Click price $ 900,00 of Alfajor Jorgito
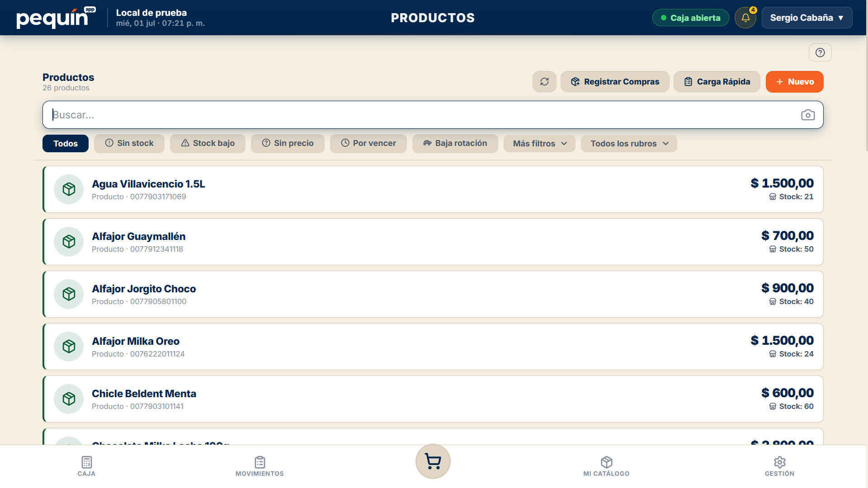 click(788, 288)
